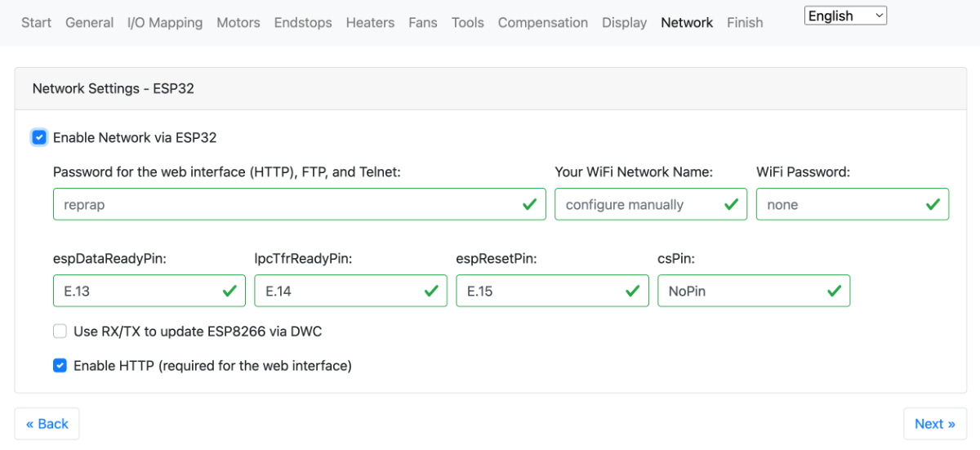Disable the Enable Network via ESP32 checkbox
980x450 pixels.
tap(39, 137)
